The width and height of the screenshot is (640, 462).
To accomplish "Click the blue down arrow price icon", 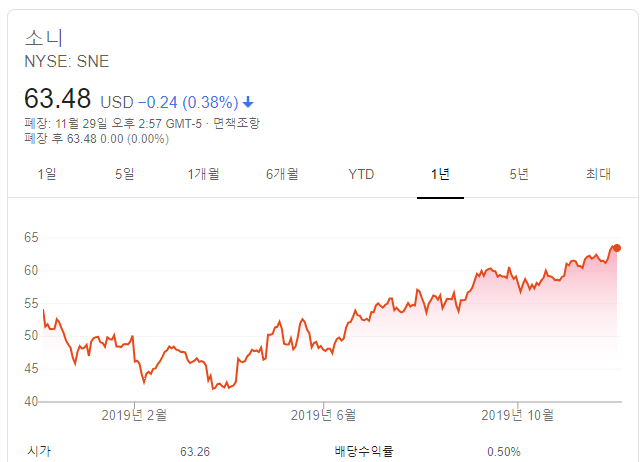I will click(248, 102).
